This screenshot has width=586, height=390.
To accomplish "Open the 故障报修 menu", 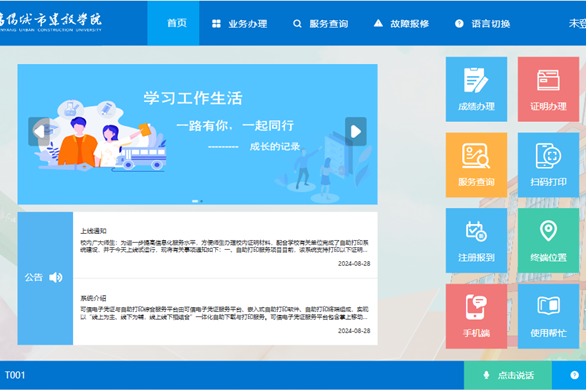I will pos(401,24).
